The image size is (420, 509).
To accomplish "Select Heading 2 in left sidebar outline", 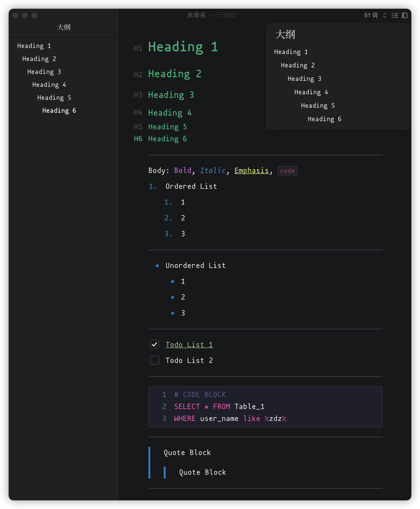I will click(39, 59).
